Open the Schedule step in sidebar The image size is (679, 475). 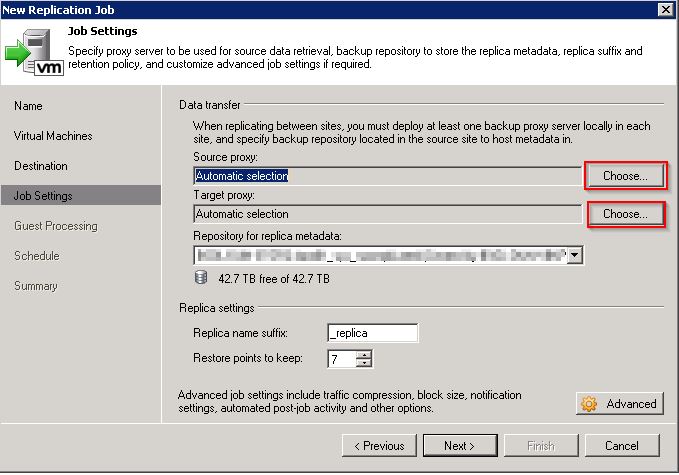click(x=37, y=256)
